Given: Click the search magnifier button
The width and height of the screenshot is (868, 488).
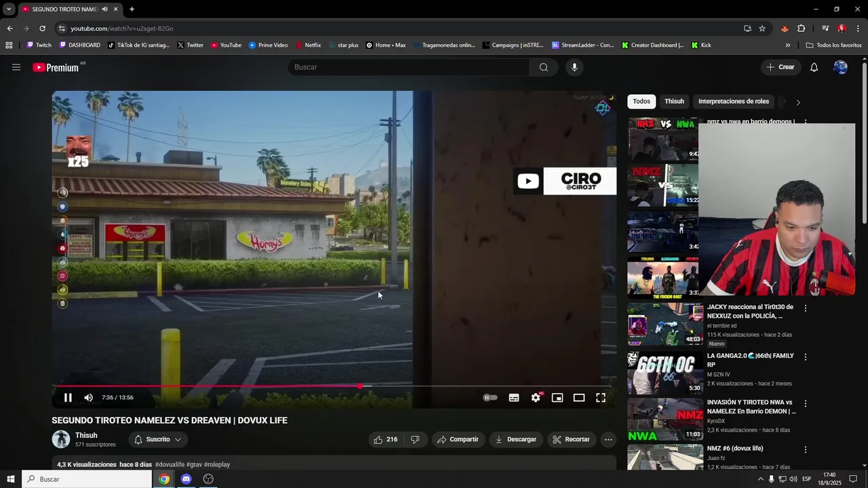Looking at the screenshot, I should coord(543,67).
